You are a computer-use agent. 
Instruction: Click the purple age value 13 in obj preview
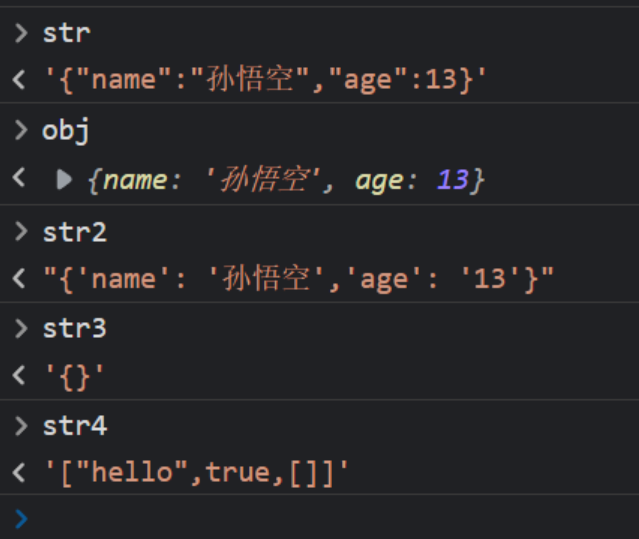pyautogui.click(x=452, y=180)
